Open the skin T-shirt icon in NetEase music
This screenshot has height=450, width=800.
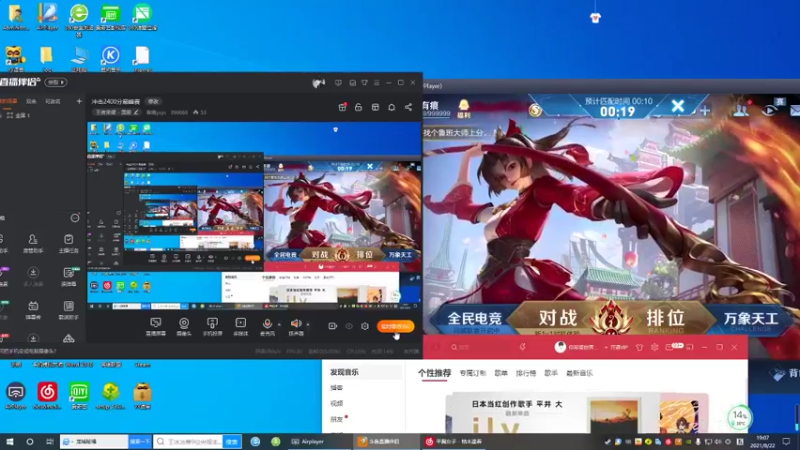[x=639, y=347]
